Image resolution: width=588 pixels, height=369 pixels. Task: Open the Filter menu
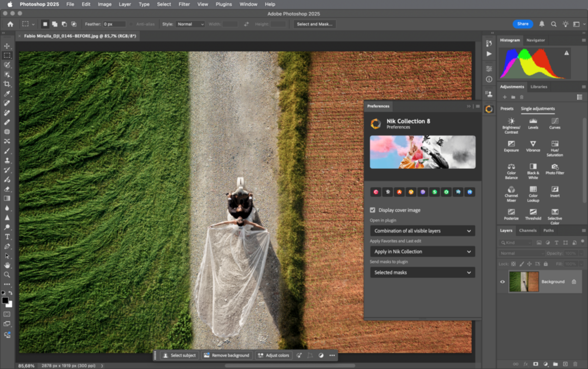click(x=184, y=4)
